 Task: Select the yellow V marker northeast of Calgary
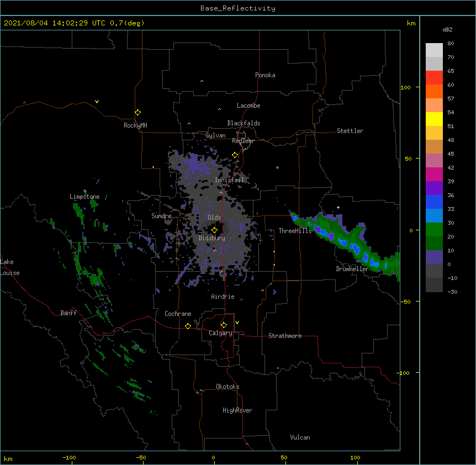click(x=237, y=323)
